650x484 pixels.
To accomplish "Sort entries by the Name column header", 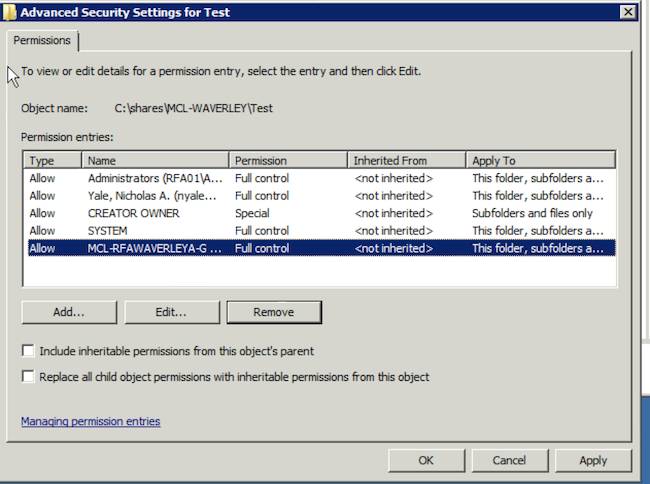I will [x=155, y=160].
